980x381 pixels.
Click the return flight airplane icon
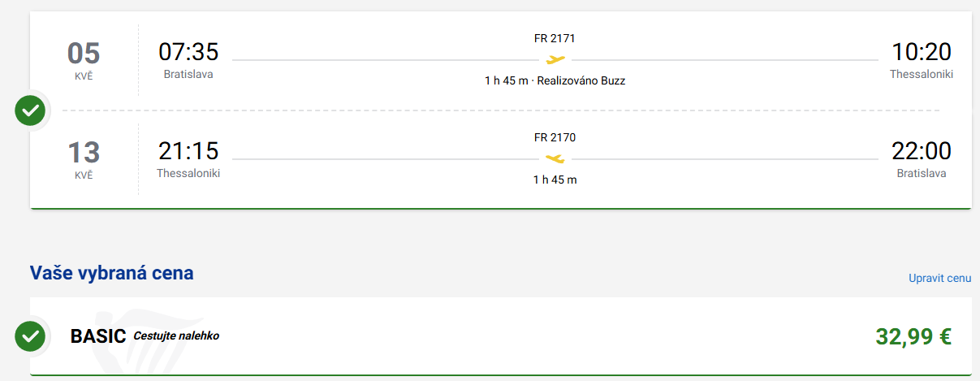click(x=555, y=158)
